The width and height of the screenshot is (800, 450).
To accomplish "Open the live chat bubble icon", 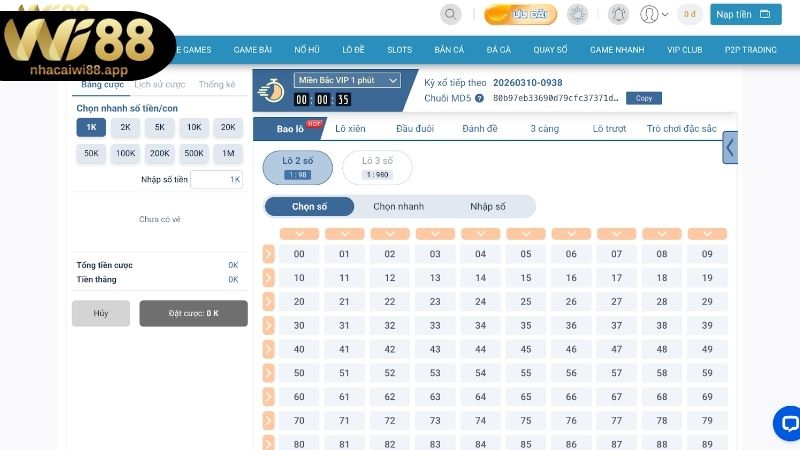I will click(787, 423).
